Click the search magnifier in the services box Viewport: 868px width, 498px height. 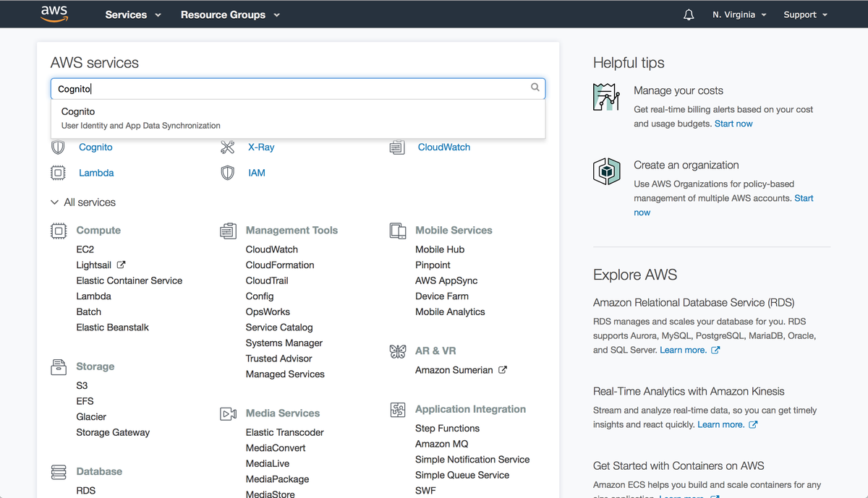pos(535,87)
